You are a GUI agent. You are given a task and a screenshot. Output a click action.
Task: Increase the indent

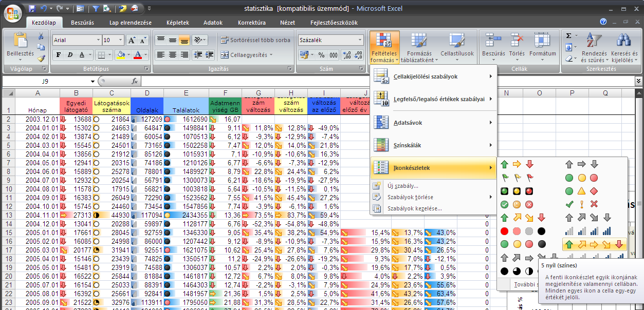pyautogui.click(x=209, y=55)
